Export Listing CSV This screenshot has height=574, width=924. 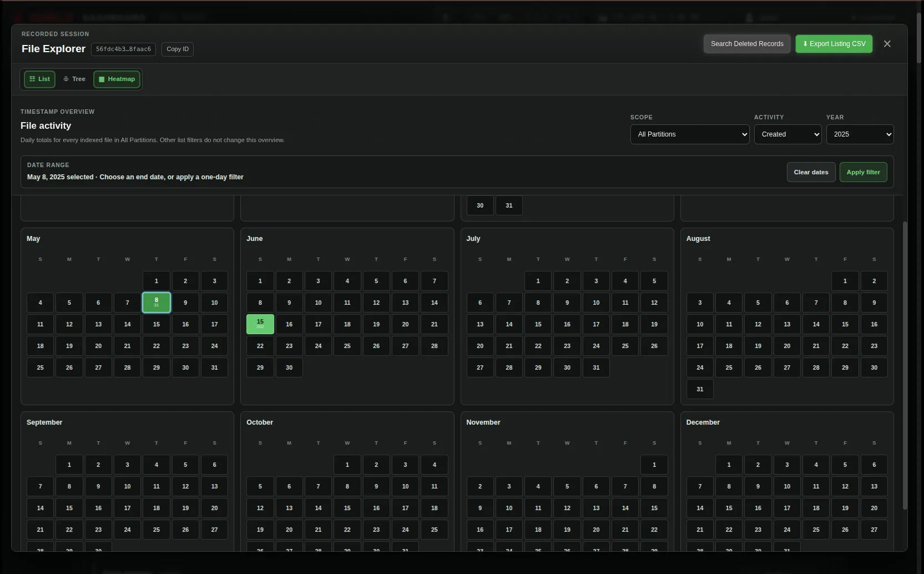pyautogui.click(x=834, y=44)
